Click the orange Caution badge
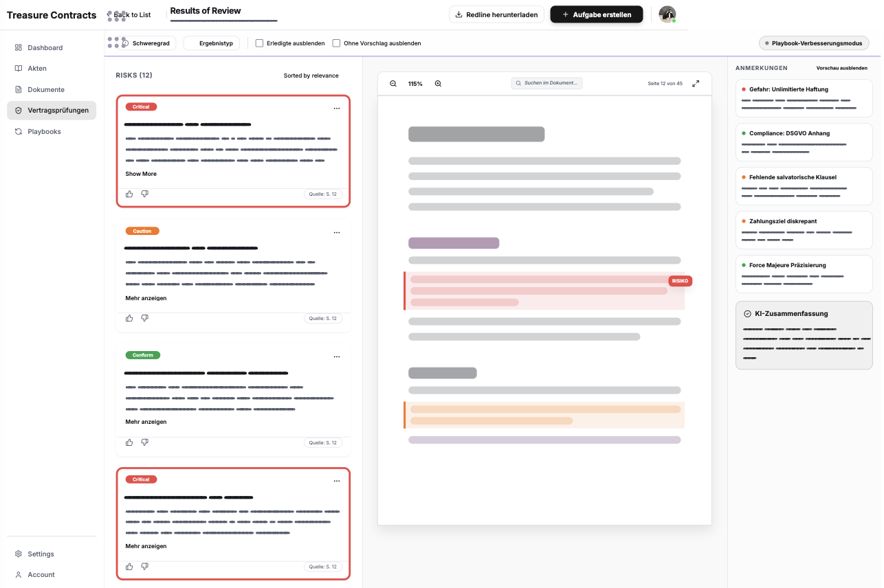This screenshot has height=588, width=884. click(x=142, y=231)
